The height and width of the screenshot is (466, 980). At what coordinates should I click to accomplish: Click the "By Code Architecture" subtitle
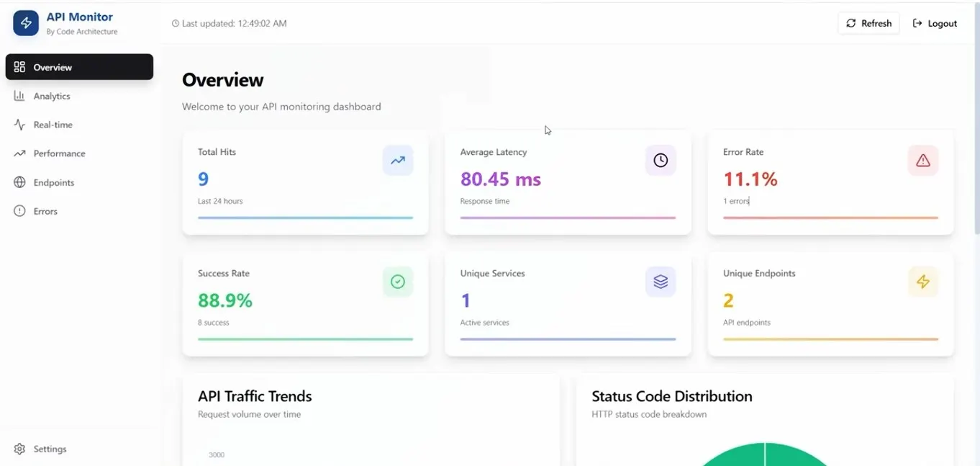(82, 32)
